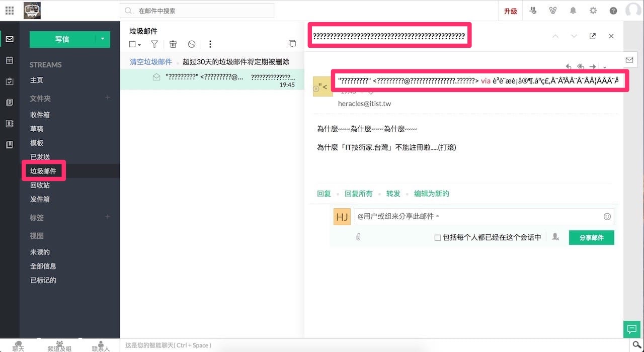Click the help question mark icon
644x352 pixels.
(x=613, y=10)
